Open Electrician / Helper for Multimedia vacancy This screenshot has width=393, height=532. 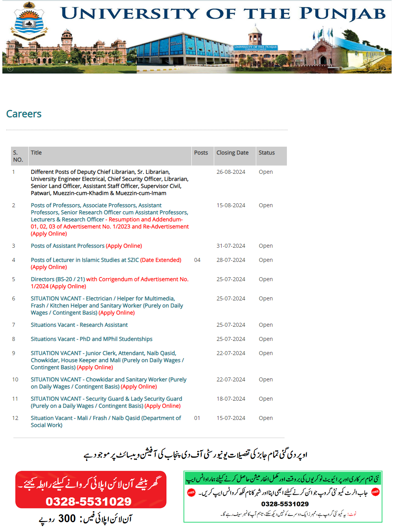coord(103,298)
